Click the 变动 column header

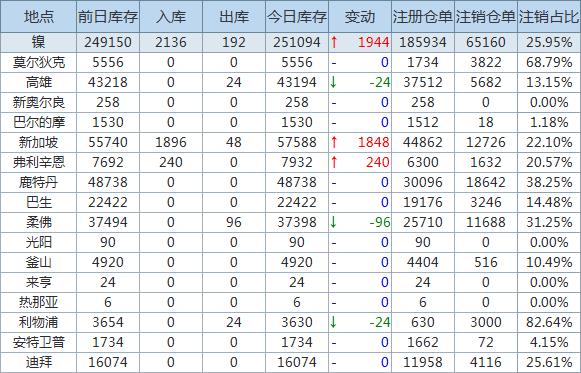(360, 17)
